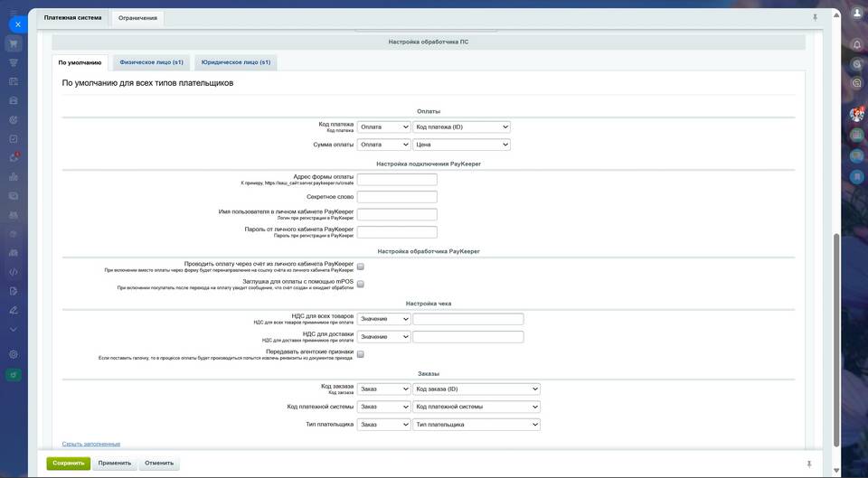The image size is (868, 478).
Task: Check the 'Передавать агентские признаки' checkbox
Action: point(361,354)
